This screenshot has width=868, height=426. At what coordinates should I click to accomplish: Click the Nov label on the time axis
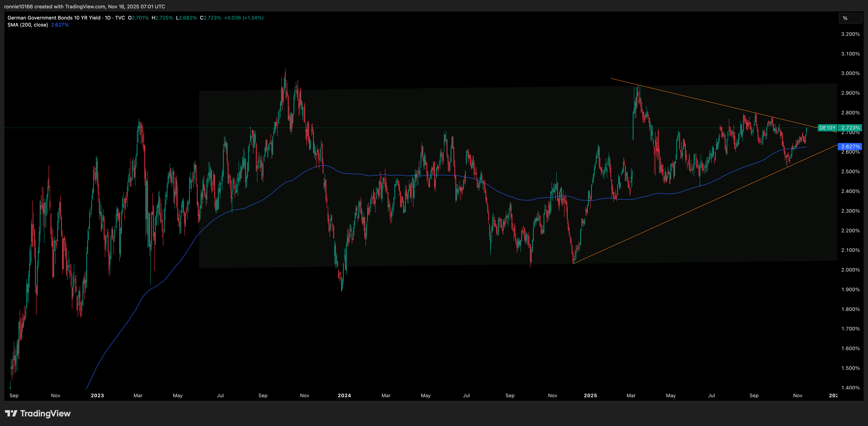798,395
